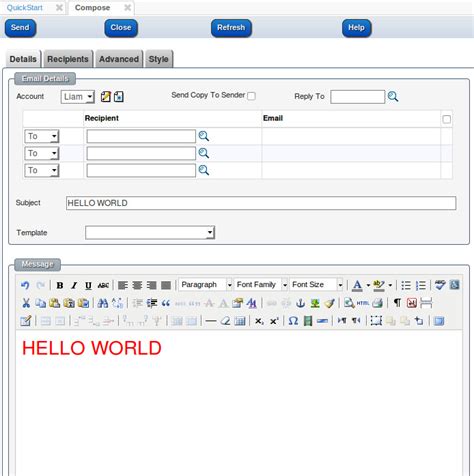Insert unordered bullet list
The image size is (474, 476).
click(x=406, y=285)
